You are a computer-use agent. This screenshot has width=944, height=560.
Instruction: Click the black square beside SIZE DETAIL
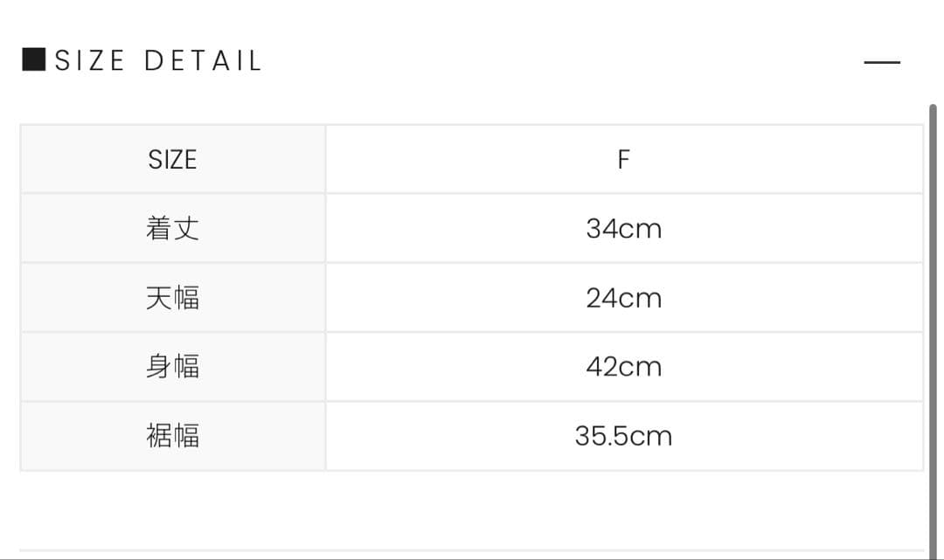[34, 60]
